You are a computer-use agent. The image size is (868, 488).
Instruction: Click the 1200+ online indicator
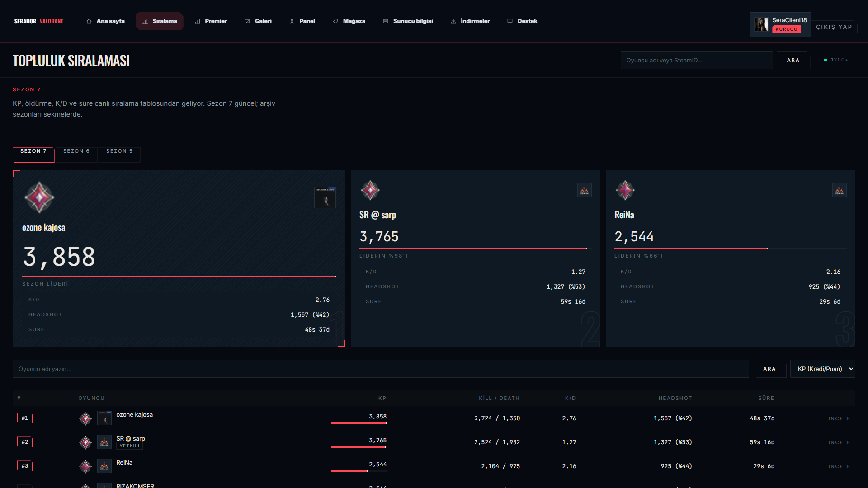[836, 60]
